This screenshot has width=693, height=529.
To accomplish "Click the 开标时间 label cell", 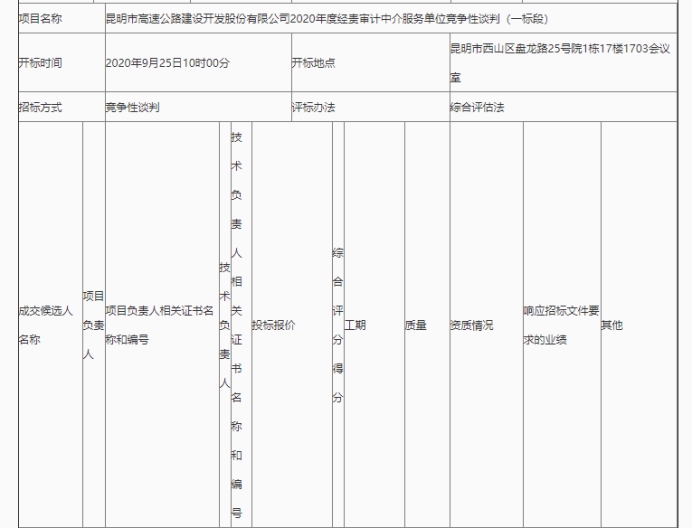I will click(x=40, y=63).
